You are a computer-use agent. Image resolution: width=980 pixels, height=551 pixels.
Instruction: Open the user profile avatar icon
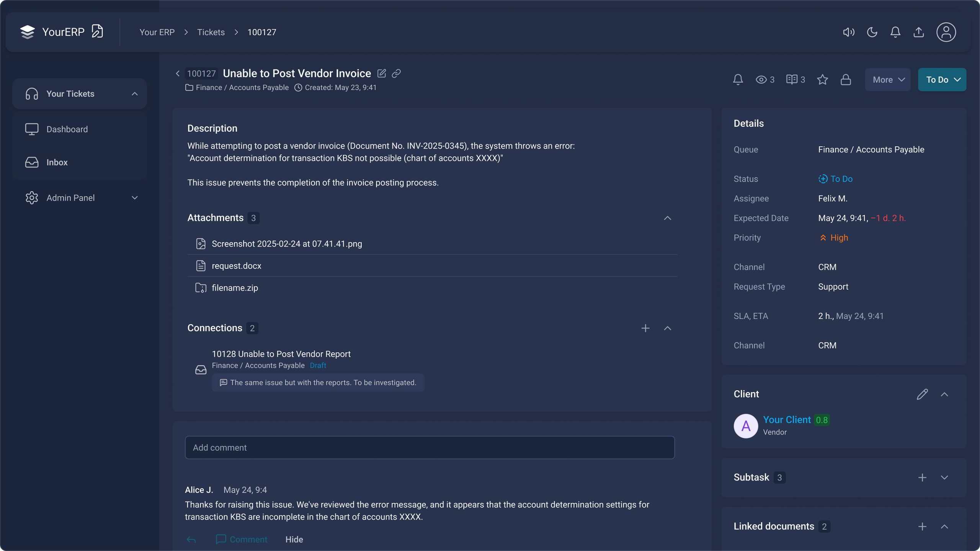pos(946,32)
